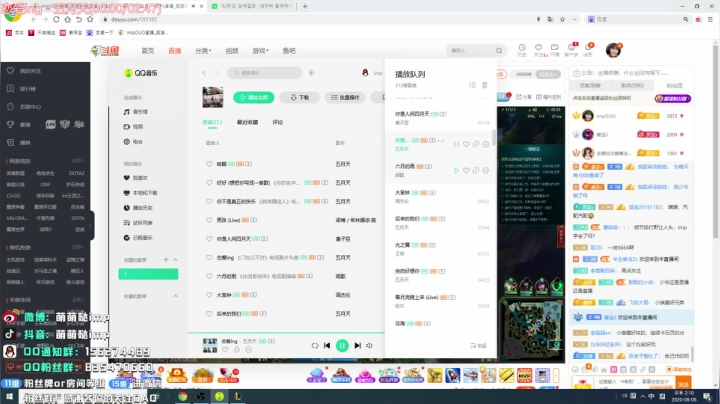
Task: Open 试听列表 in QQ Music sidebar
Action: pyautogui.click(x=138, y=223)
